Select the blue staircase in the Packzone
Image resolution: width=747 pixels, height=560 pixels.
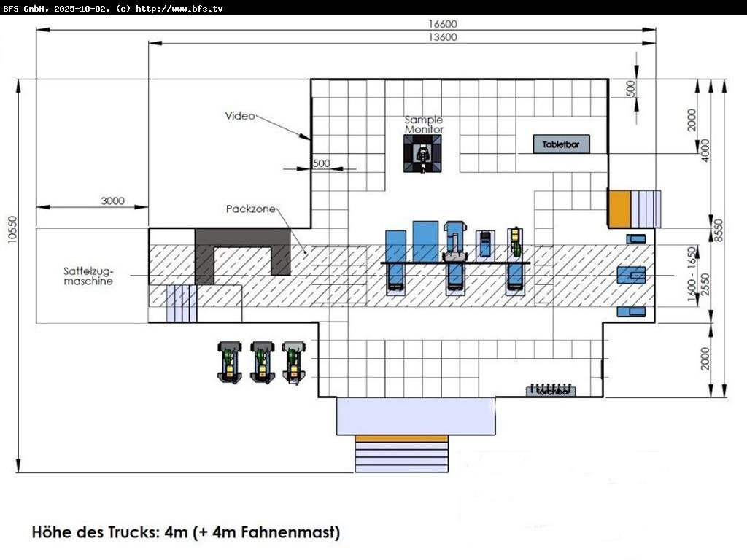tap(182, 303)
